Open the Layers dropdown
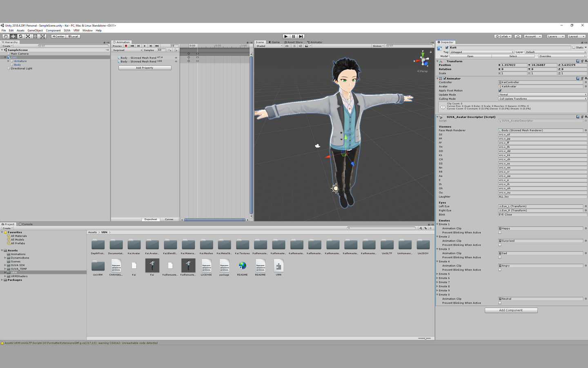588x368 pixels. click(555, 36)
